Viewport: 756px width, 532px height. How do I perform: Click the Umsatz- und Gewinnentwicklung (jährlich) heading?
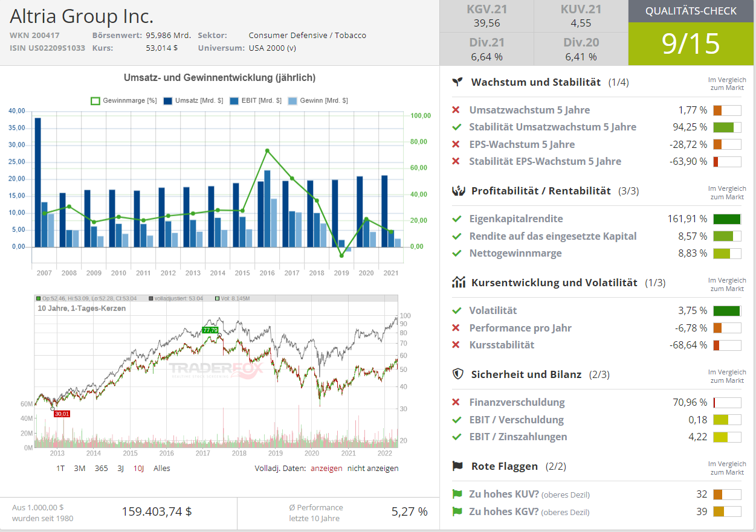(x=219, y=78)
